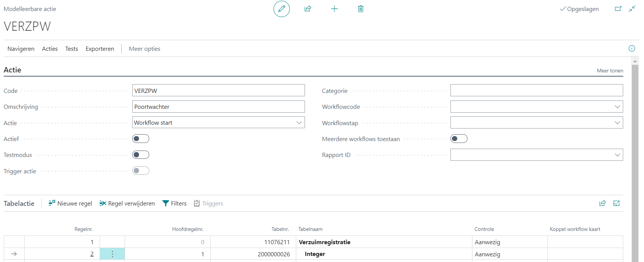The width and height of the screenshot is (644, 262).
Task: Click the plus icon to create new
Action: coord(334,9)
